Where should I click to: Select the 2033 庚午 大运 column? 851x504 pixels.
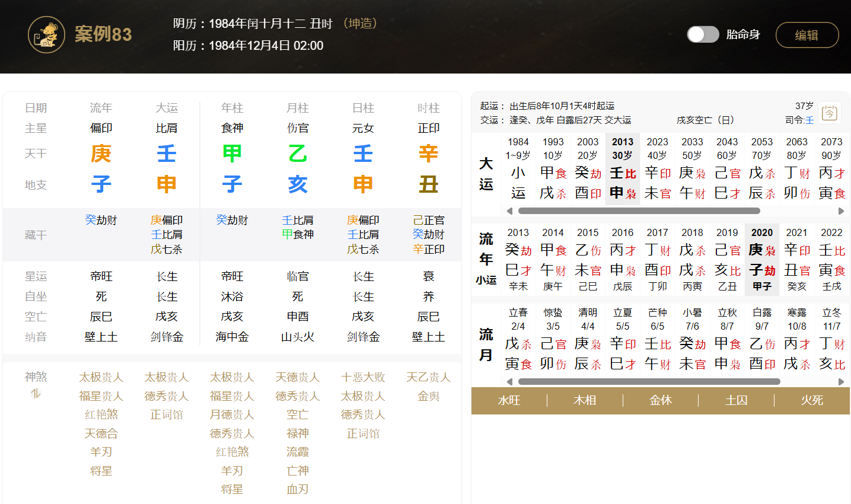(693, 168)
